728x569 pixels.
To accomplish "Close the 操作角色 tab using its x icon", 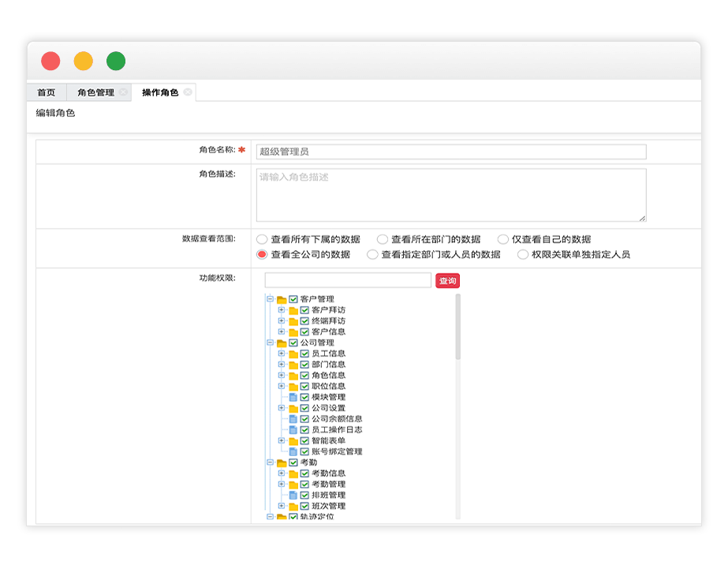I will 188,93.
